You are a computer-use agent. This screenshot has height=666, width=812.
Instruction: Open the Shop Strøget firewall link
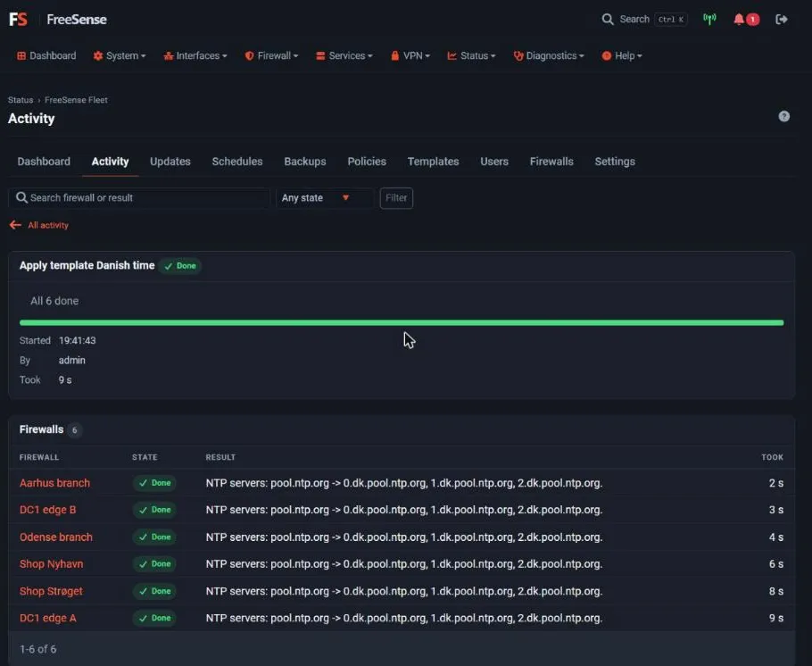(51, 591)
